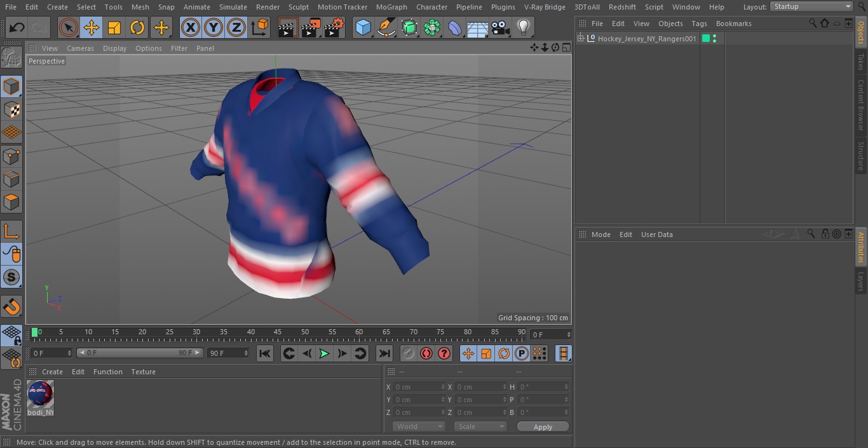This screenshot has height=448, width=868.
Task: Add a Light object
Action: coord(523,27)
